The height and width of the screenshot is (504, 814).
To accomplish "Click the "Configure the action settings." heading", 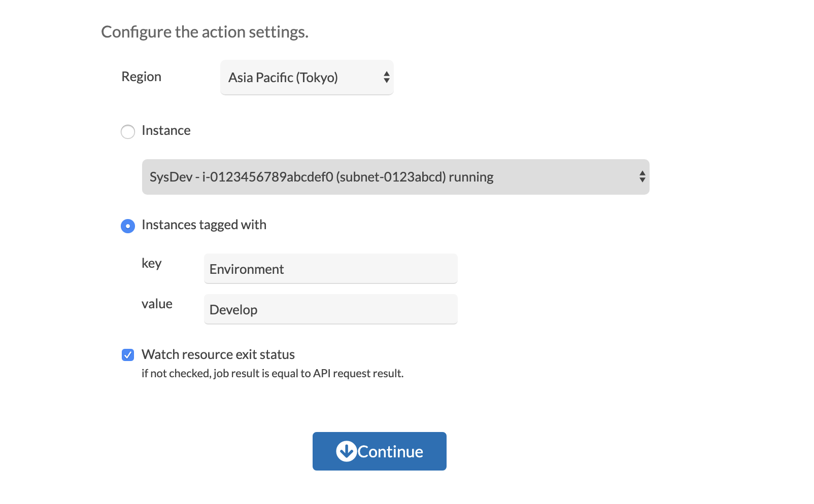I will click(x=205, y=32).
